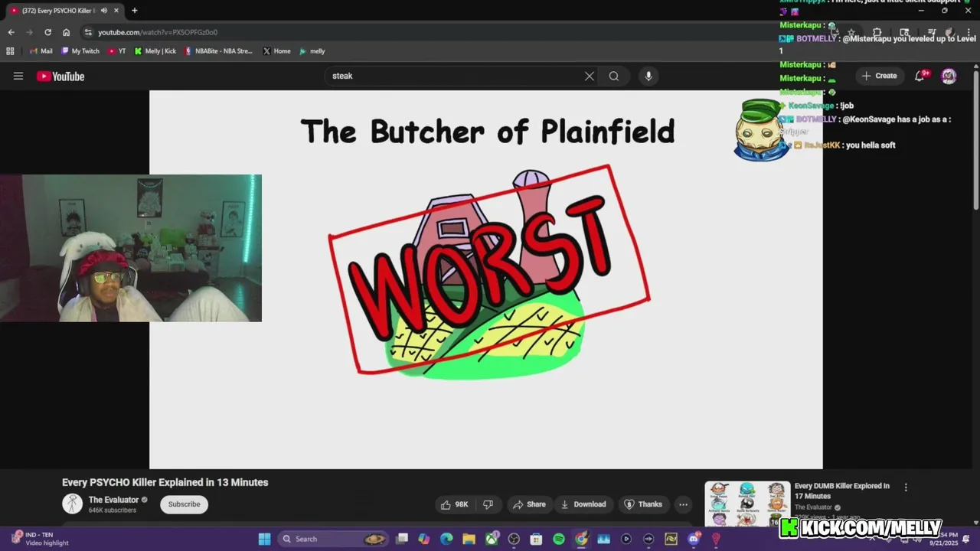The width and height of the screenshot is (980, 551).
Task: Open File Explorer from the taskbar
Action: pos(469,539)
